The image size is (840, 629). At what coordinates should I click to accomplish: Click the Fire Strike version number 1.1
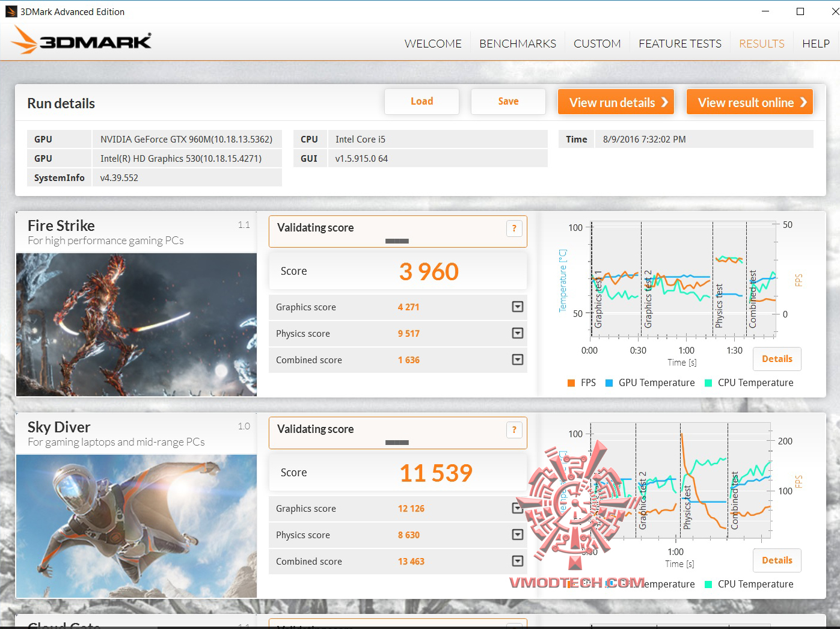pos(244,225)
